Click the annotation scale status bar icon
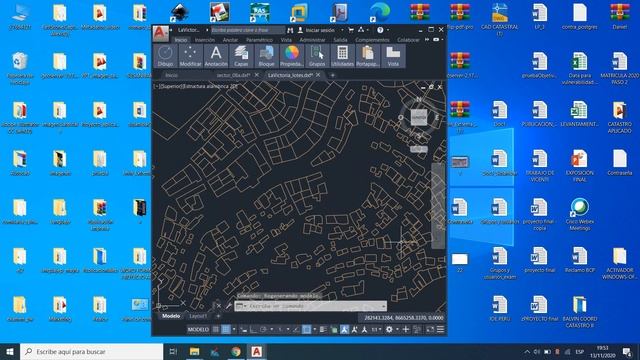The width and height of the screenshot is (640, 360). (x=365, y=329)
